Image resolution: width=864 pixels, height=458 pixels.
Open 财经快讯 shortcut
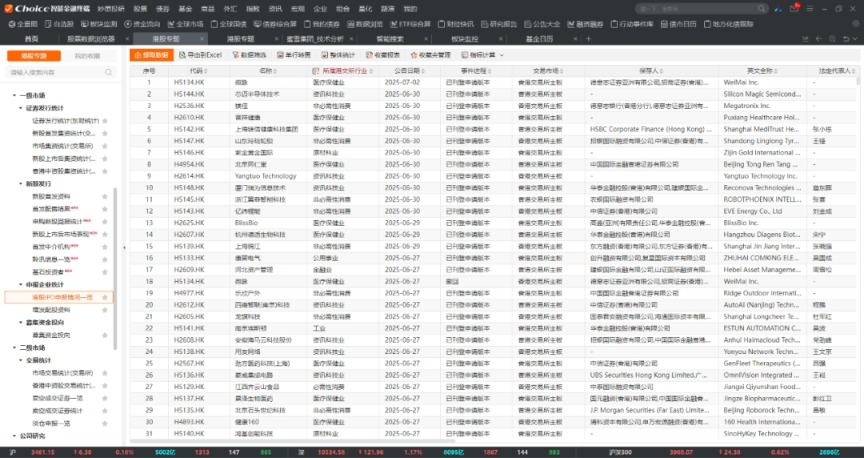click(456, 24)
